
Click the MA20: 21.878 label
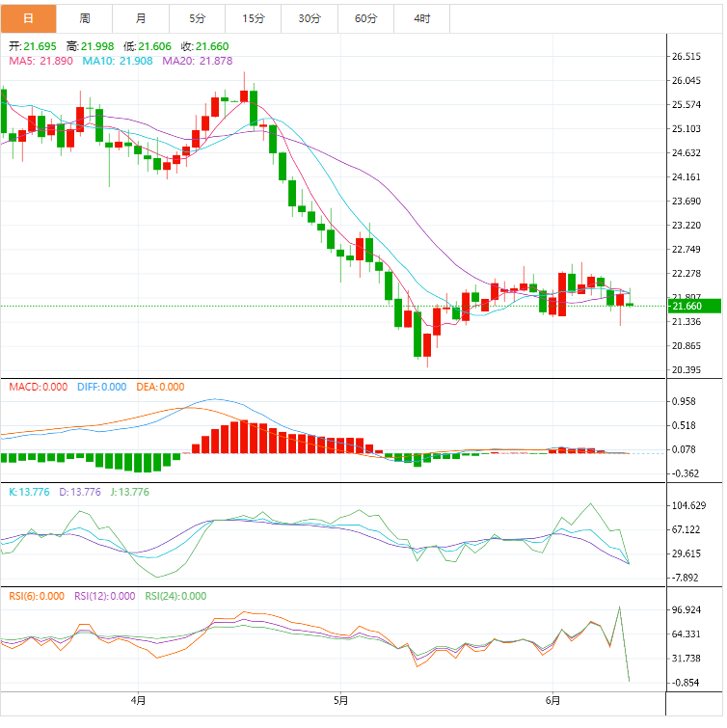[x=198, y=61]
